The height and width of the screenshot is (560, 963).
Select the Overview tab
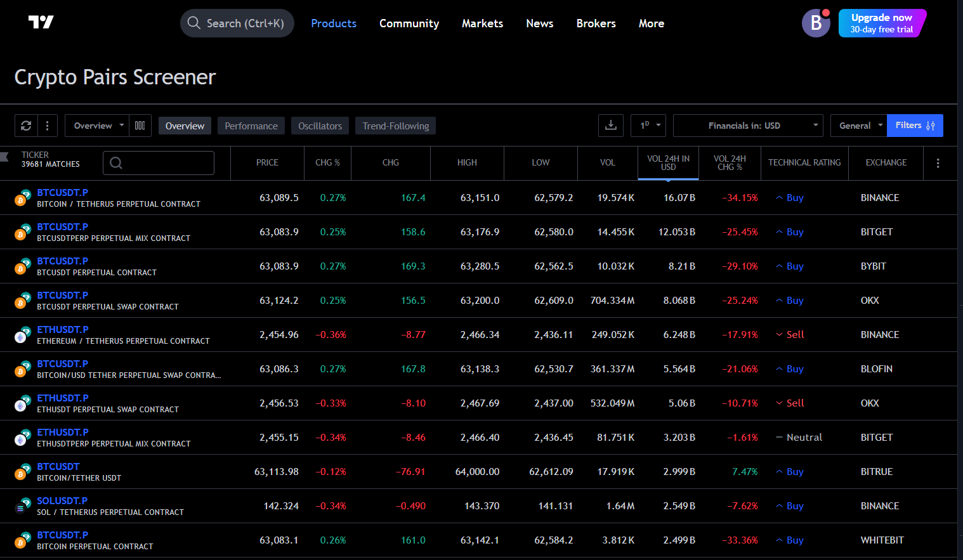coord(185,126)
